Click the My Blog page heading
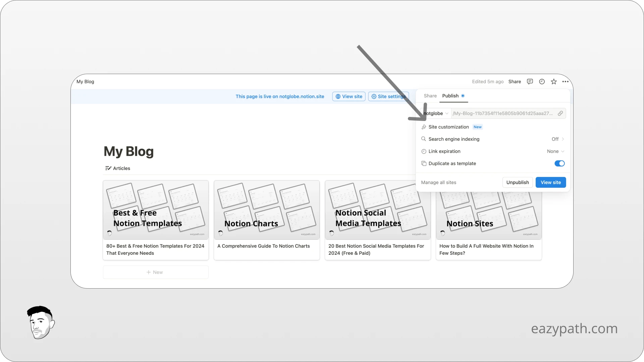Screen dimensions: 644x362 [128, 152]
